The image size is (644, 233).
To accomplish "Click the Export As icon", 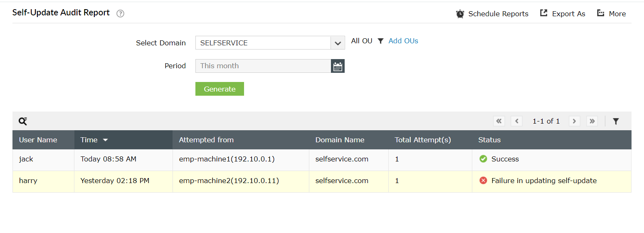I will point(544,13).
